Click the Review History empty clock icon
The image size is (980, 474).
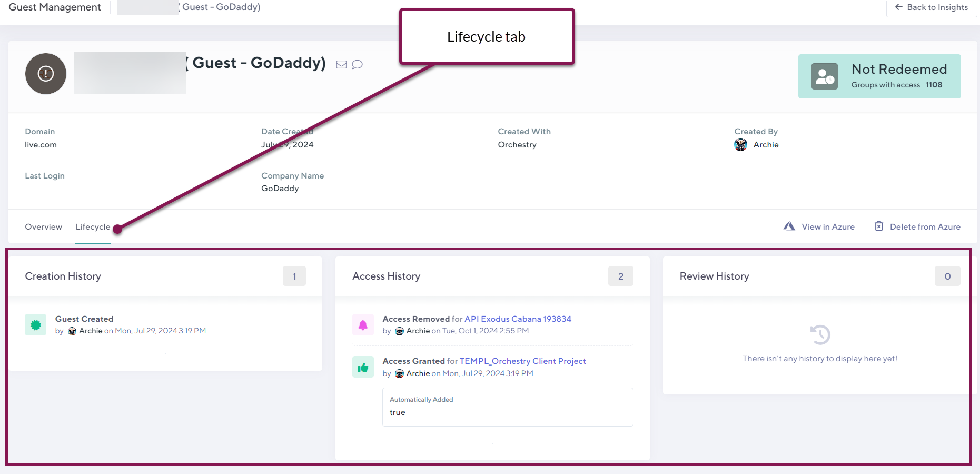[x=820, y=334]
